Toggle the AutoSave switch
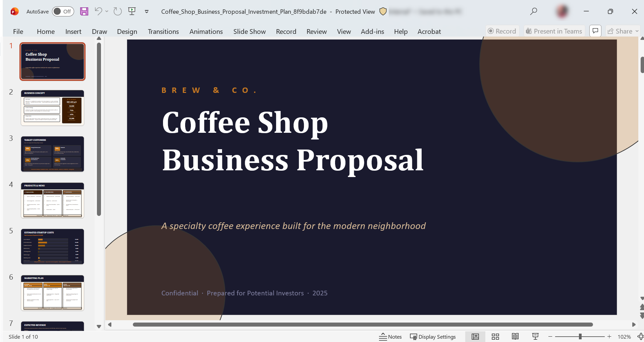 (x=63, y=11)
